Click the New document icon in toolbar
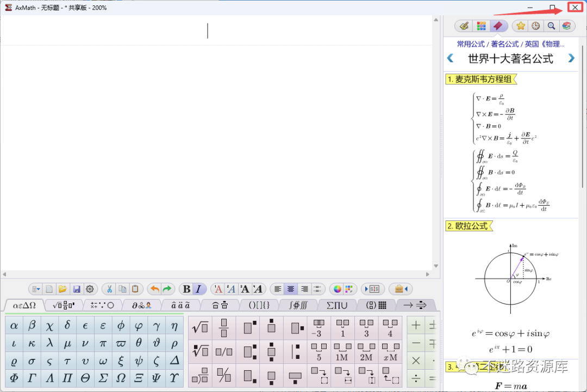The image size is (587, 392). (49, 289)
